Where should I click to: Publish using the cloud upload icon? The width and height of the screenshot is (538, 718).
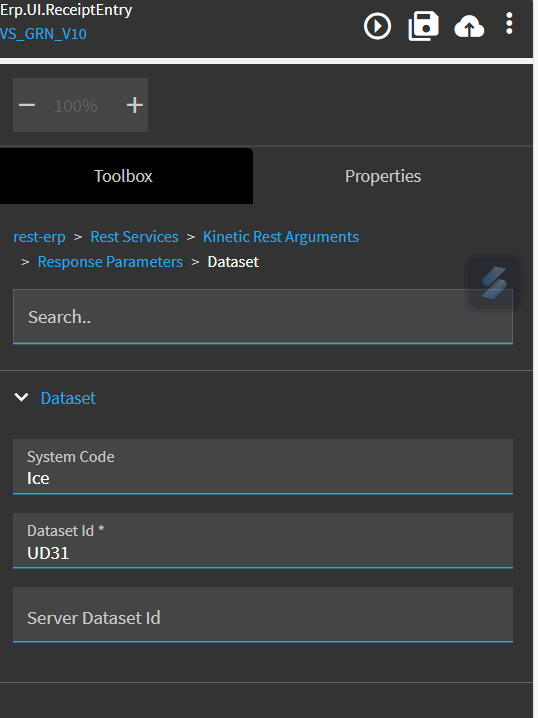(469, 27)
